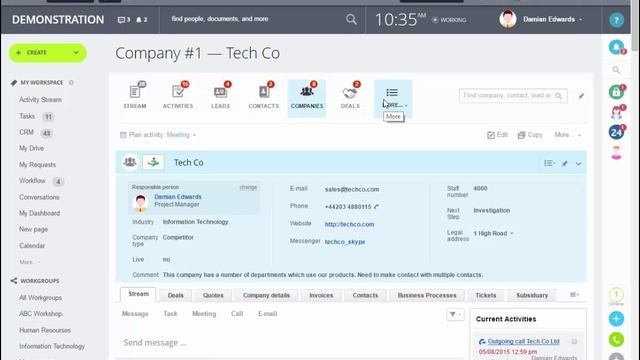Open the help question mark icon
Image resolution: width=640 pixels, height=360 pixels.
coord(616,20)
